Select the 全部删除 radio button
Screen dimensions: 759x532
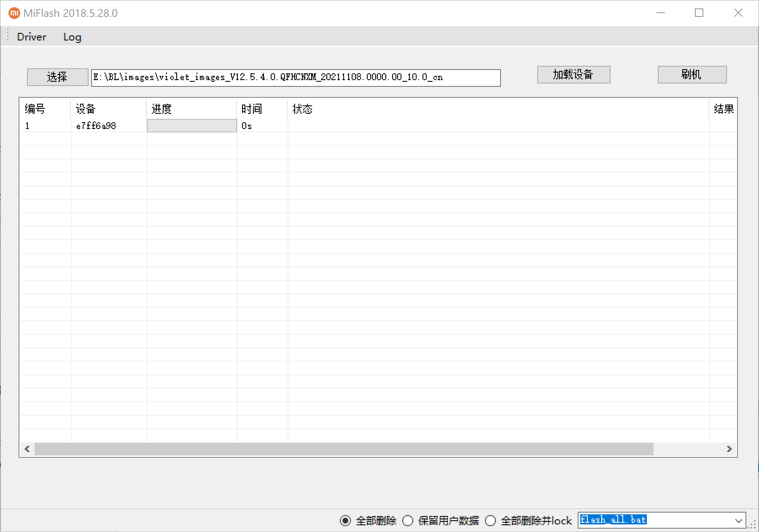(345, 521)
